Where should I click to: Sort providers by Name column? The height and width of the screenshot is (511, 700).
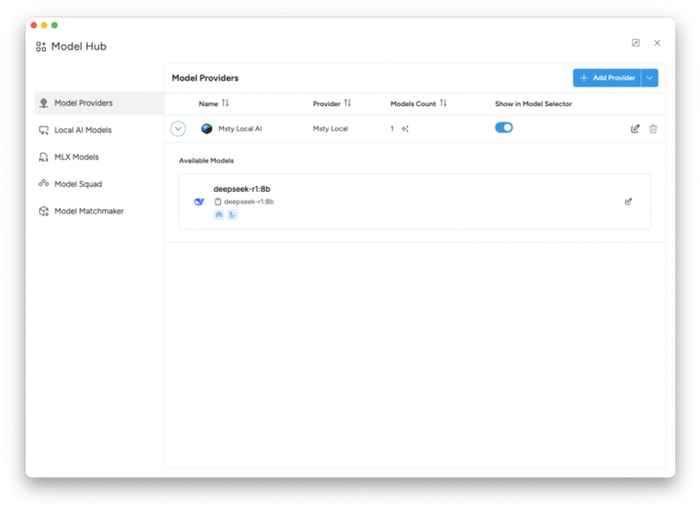point(225,103)
